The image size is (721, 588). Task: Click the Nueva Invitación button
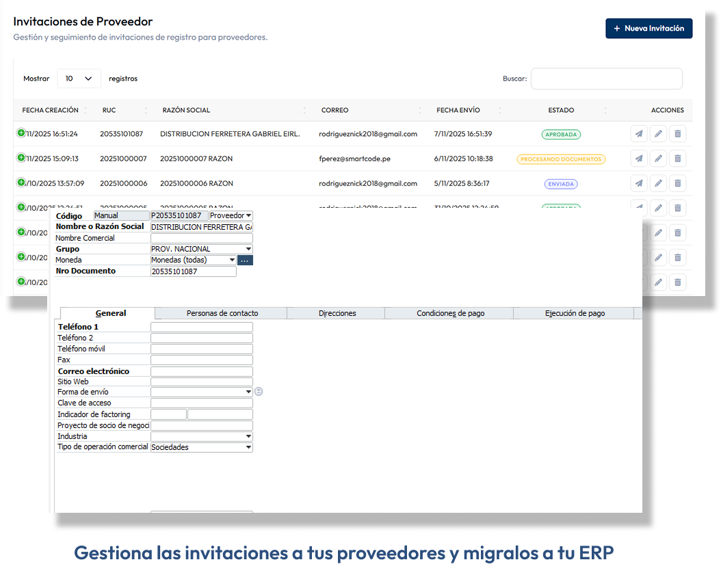[648, 29]
